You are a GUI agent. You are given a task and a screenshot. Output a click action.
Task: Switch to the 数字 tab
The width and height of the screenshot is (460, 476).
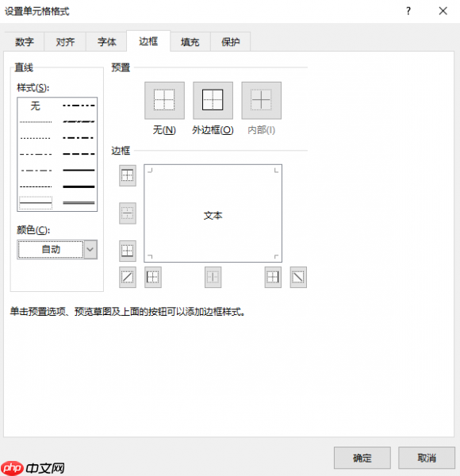pos(25,41)
